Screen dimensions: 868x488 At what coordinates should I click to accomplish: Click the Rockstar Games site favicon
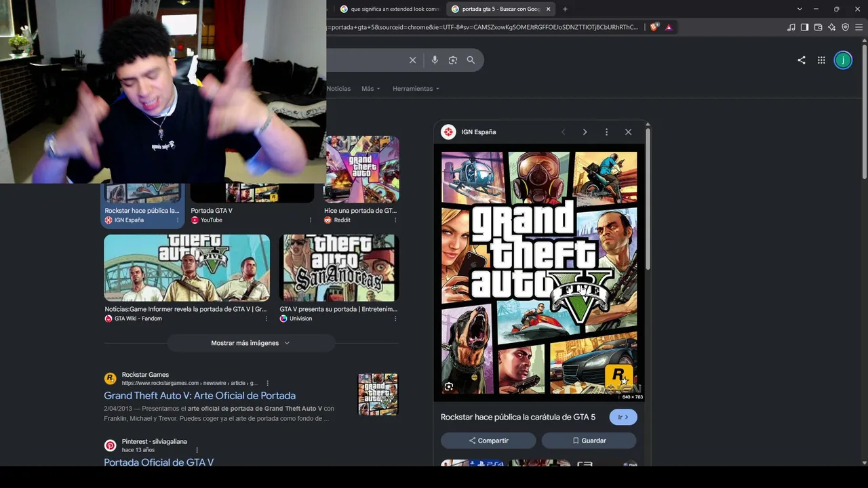pyautogui.click(x=110, y=378)
